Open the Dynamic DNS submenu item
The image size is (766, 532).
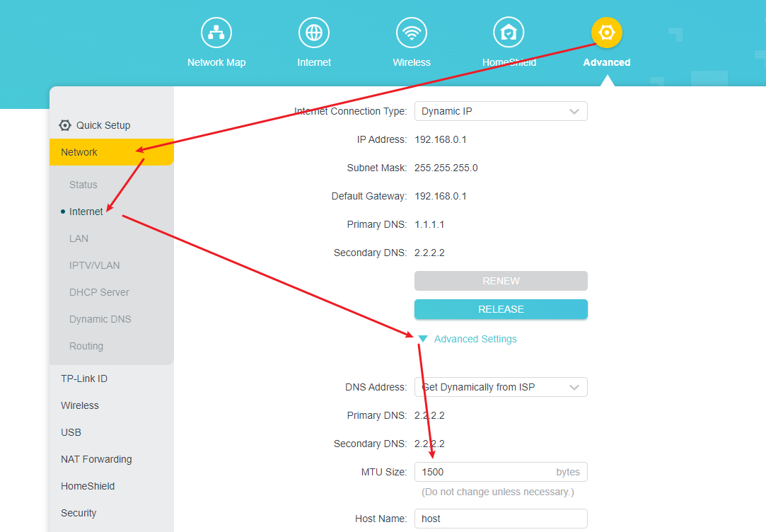point(100,319)
